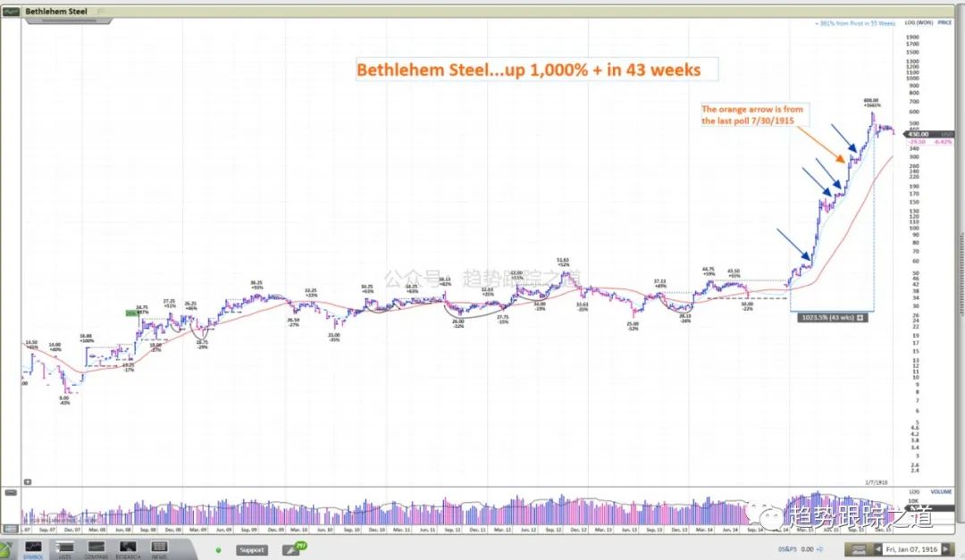965x560 pixels.
Task: Click the green status indicator dot near Support
Action: coord(218,549)
